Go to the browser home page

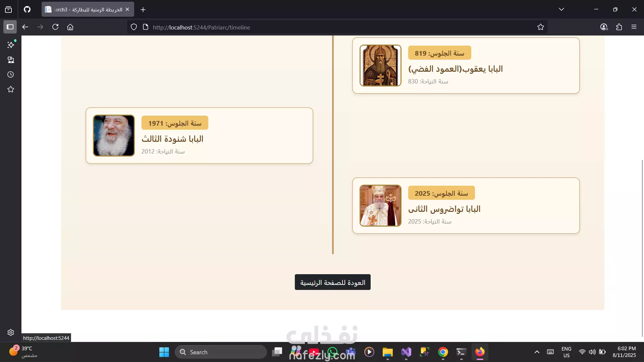pos(70,27)
